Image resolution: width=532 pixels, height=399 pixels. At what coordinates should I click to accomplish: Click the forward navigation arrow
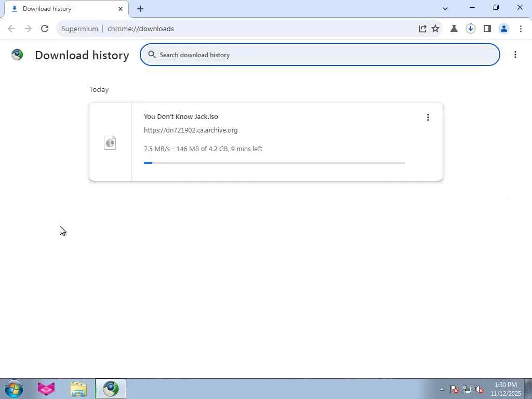28,29
